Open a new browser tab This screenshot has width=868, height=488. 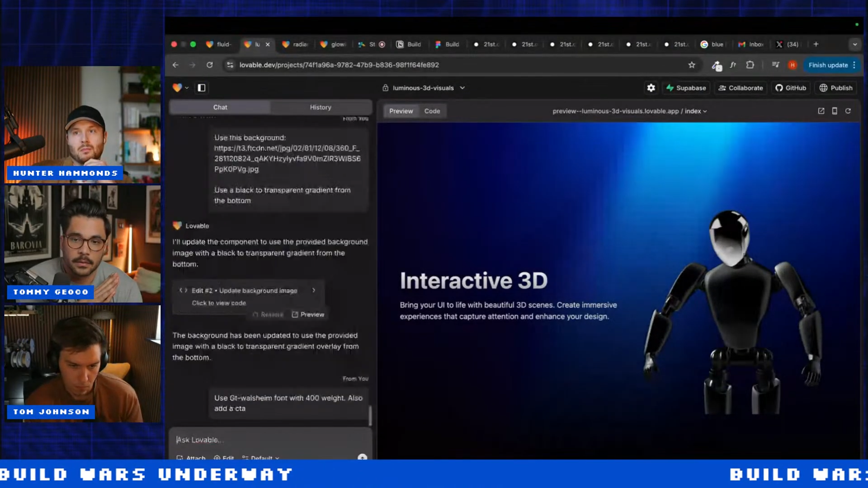[x=816, y=44]
